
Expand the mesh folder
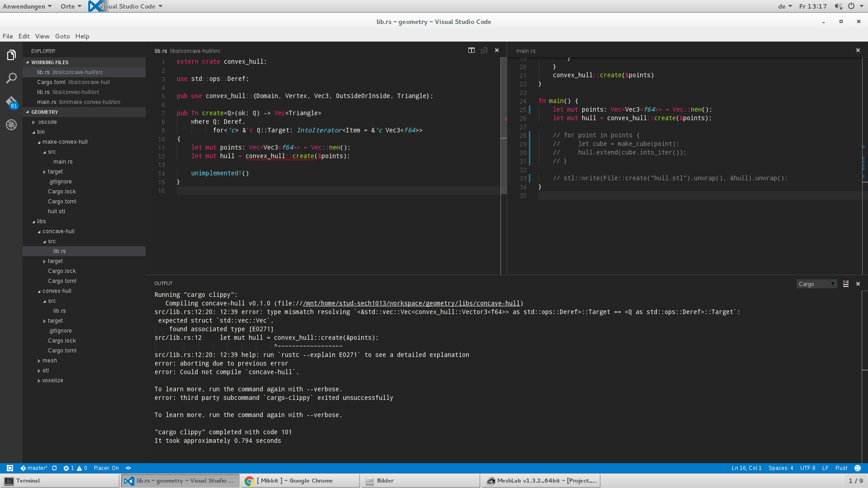(x=49, y=361)
